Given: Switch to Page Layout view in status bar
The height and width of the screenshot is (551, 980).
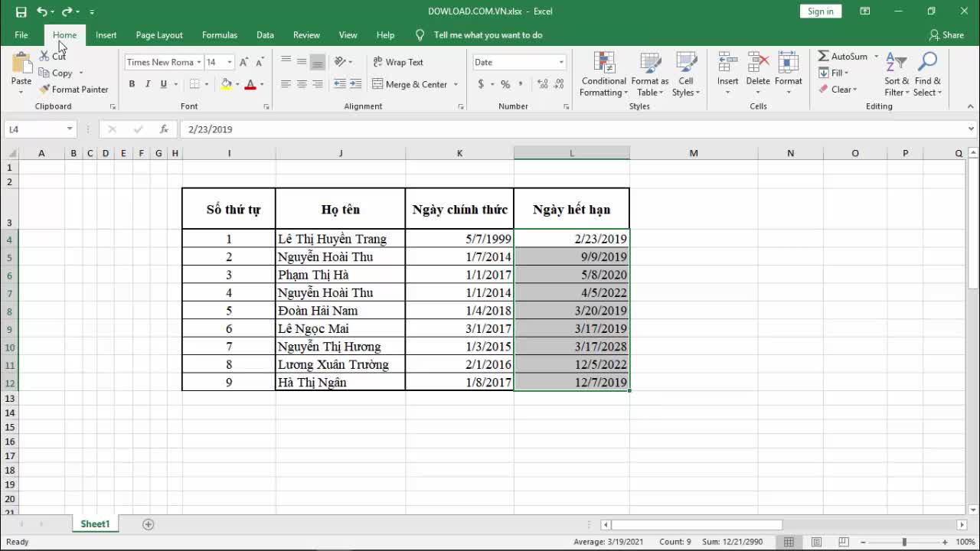Looking at the screenshot, I should [x=816, y=542].
